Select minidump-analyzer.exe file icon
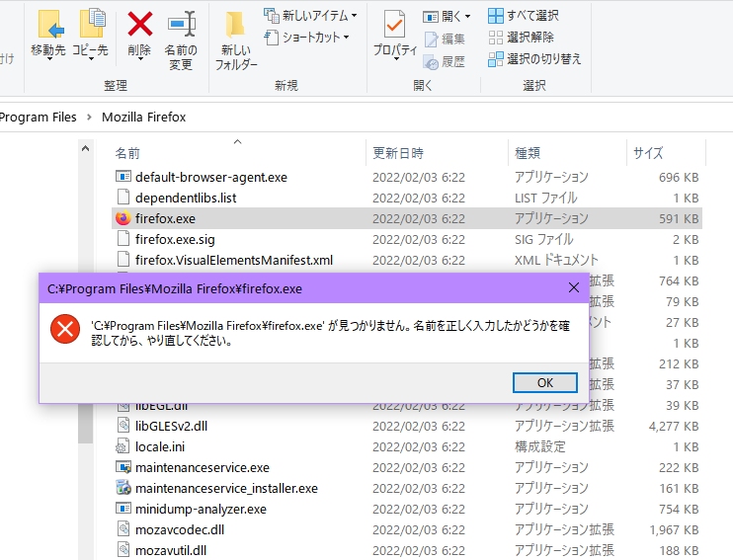 click(x=122, y=508)
